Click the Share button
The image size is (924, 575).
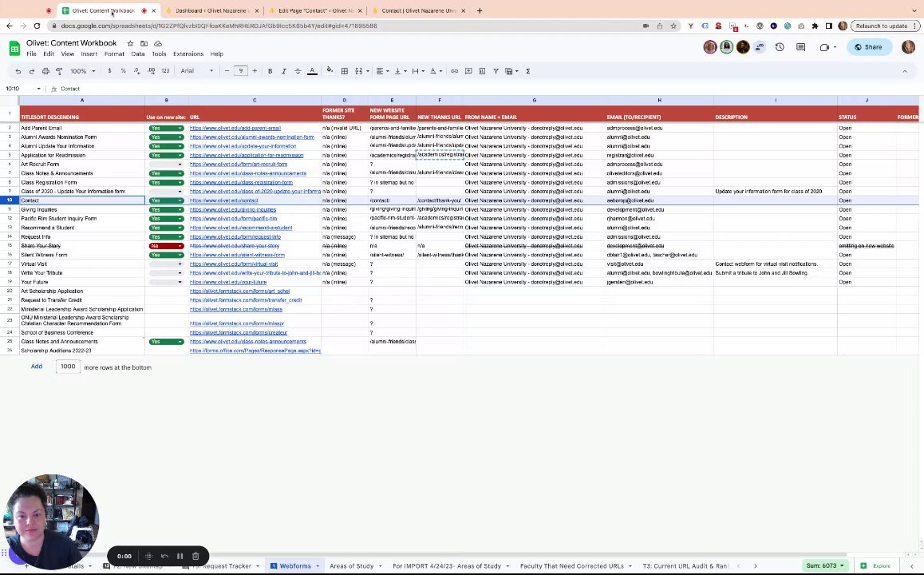coord(869,47)
